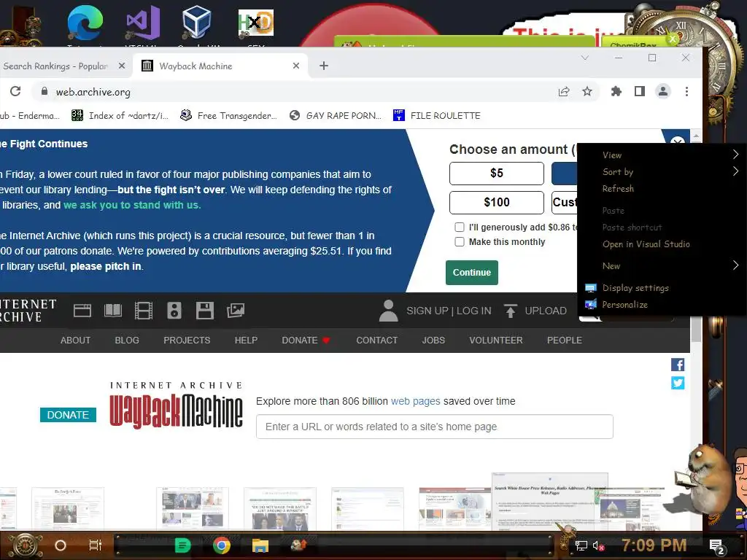747x560 pixels.
Task: Click the Cortana circle in taskbar
Action: click(x=61, y=545)
